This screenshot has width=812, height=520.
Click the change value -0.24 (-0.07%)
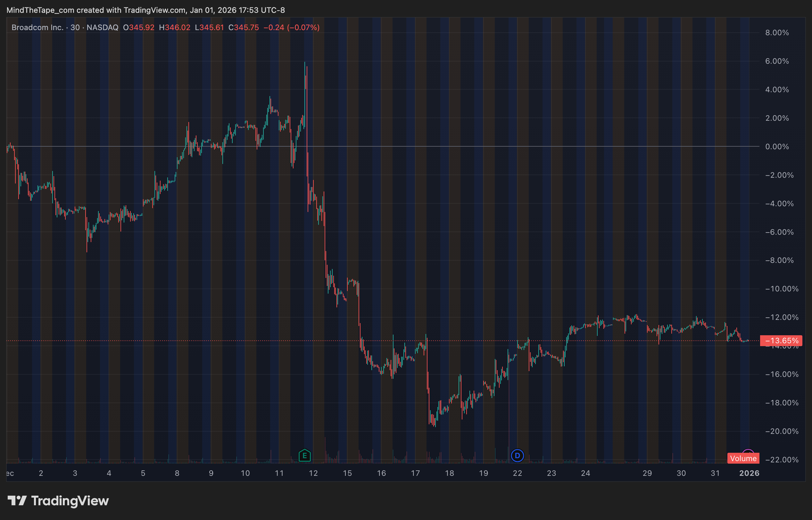291,27
